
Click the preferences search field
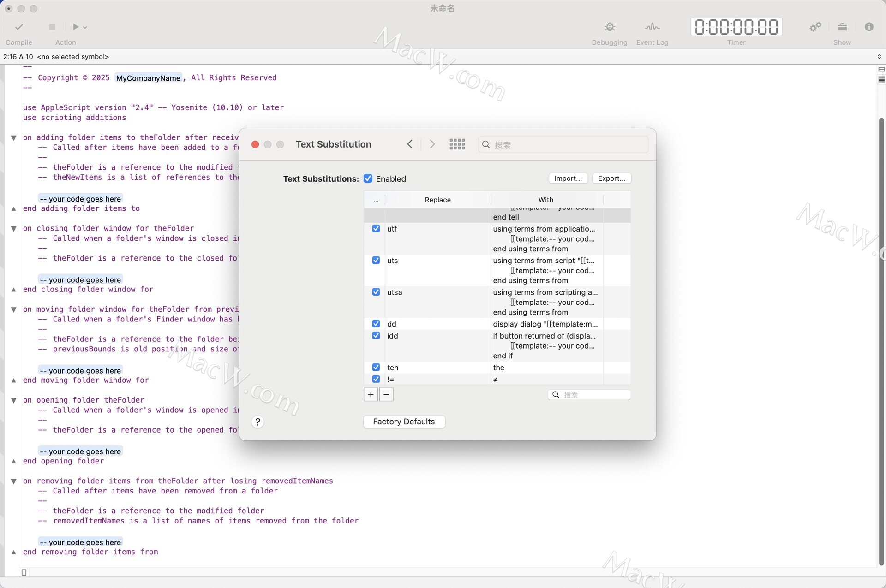tap(563, 145)
